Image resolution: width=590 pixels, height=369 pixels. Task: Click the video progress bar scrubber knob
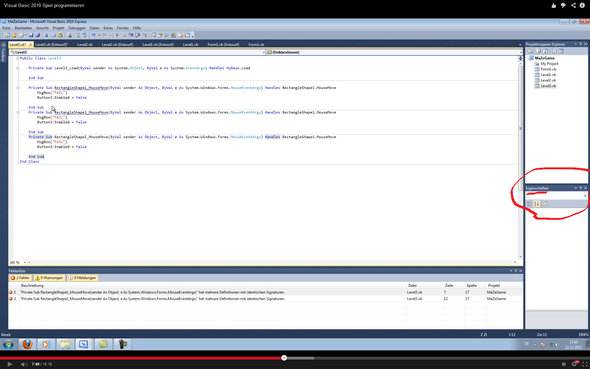tap(284, 358)
